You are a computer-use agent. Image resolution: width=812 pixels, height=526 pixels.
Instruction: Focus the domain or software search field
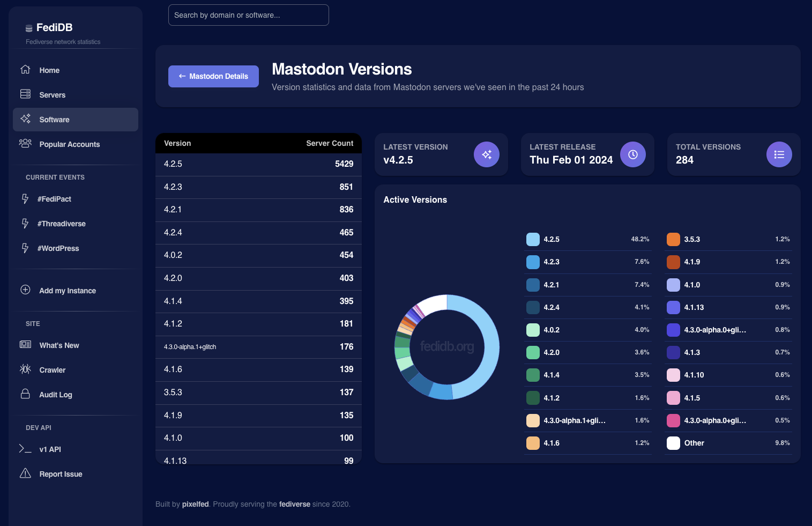(x=249, y=15)
